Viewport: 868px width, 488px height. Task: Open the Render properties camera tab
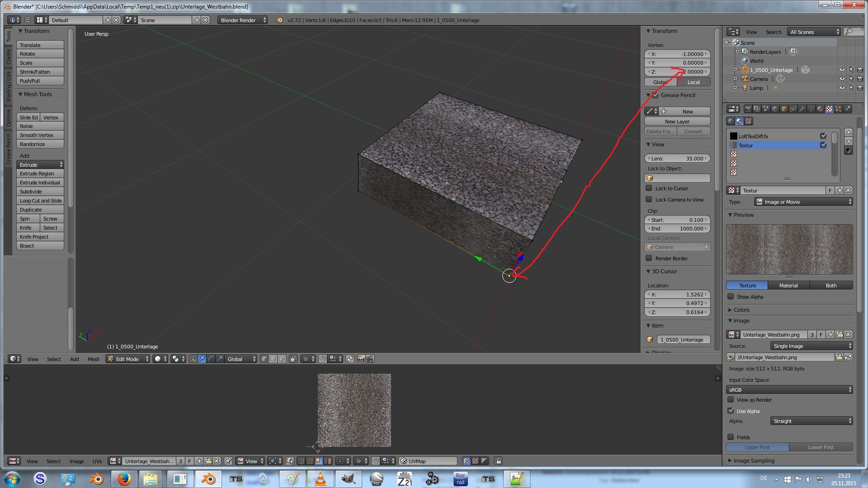(748, 109)
